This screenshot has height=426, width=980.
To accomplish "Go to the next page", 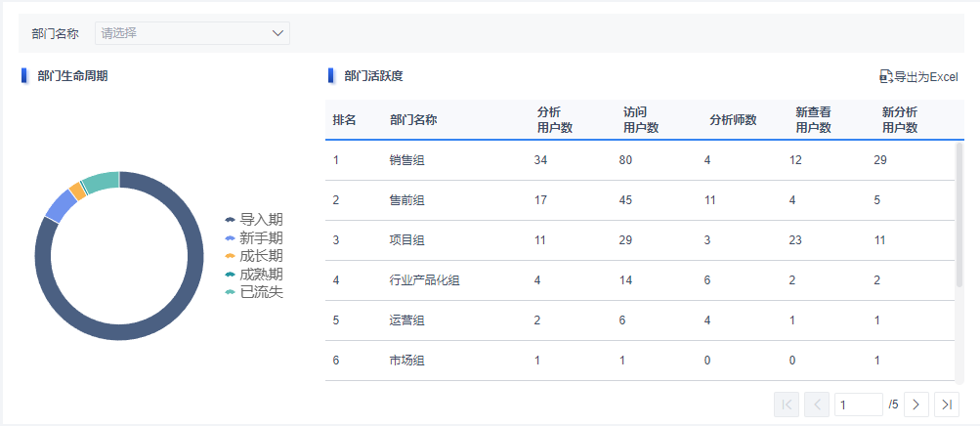I will click(x=916, y=404).
